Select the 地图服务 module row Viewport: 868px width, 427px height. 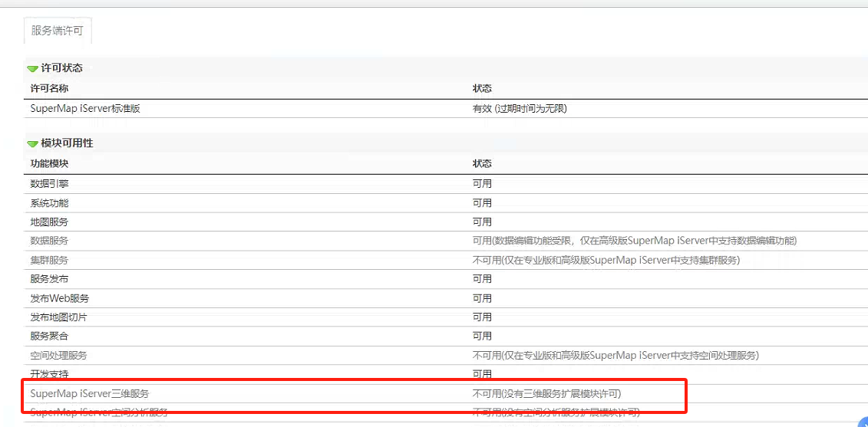pyautogui.click(x=50, y=222)
